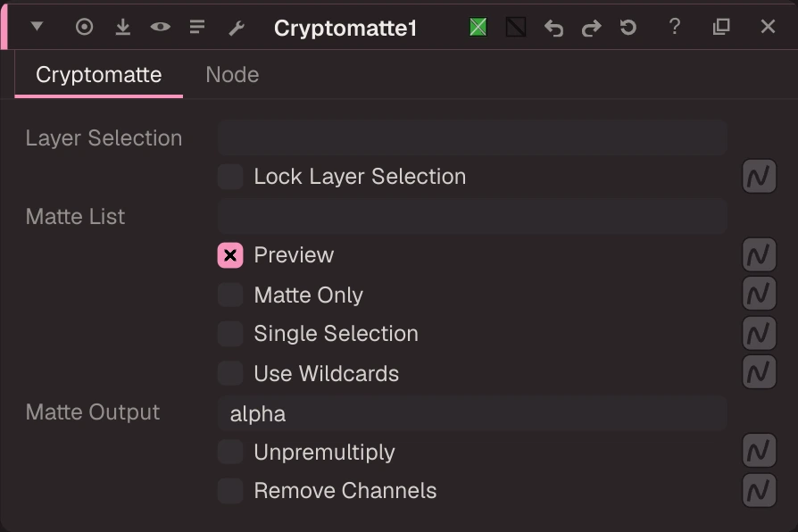Enable Lock Layer Selection checkbox
Screen dimensions: 798x532
point(230,177)
